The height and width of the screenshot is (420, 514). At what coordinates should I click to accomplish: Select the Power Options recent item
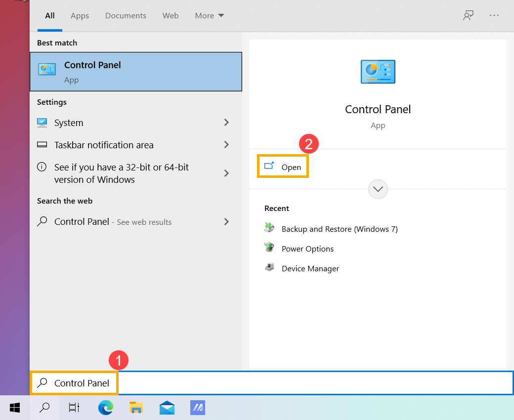pos(307,249)
